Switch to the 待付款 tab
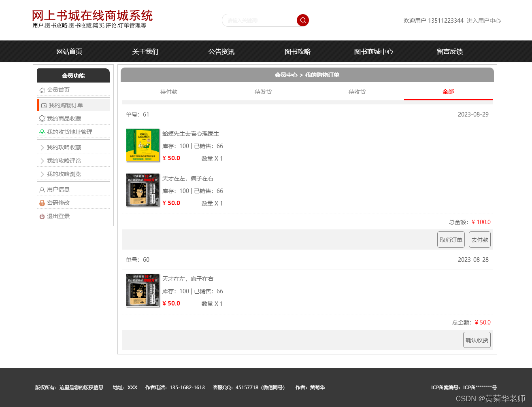 [169, 92]
